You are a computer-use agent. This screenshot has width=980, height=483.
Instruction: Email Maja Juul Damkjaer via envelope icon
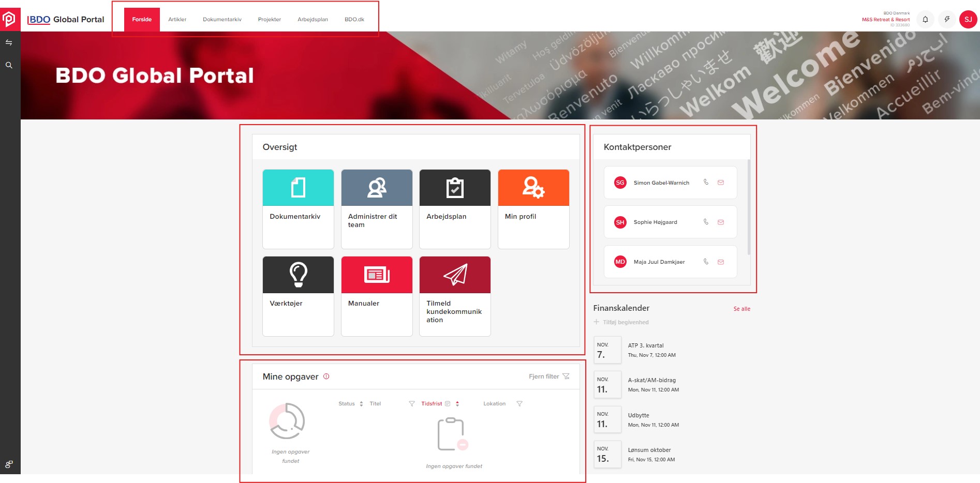click(721, 262)
